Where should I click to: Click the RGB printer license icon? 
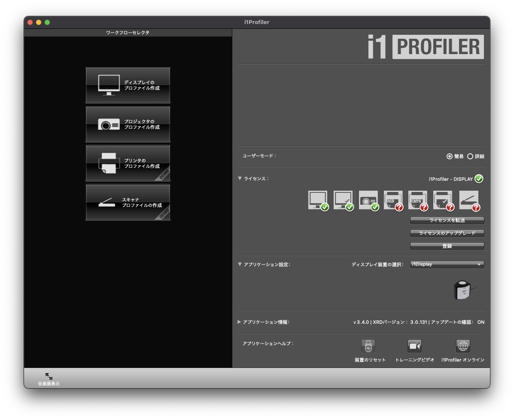[x=393, y=200]
